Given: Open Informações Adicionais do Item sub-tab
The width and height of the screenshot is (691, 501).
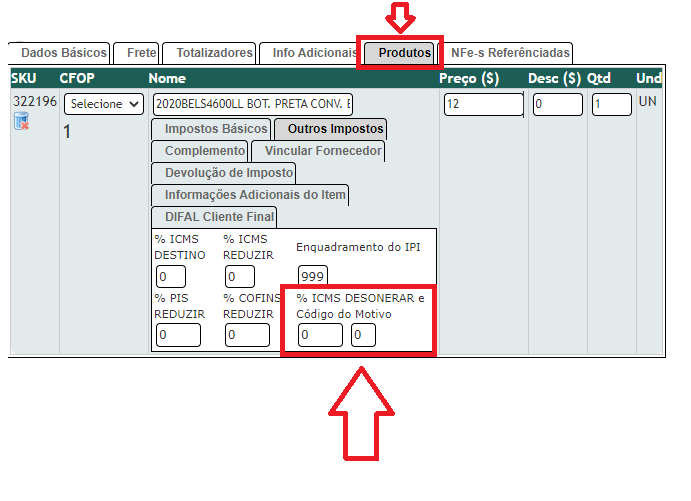Looking at the screenshot, I should 250,195.
